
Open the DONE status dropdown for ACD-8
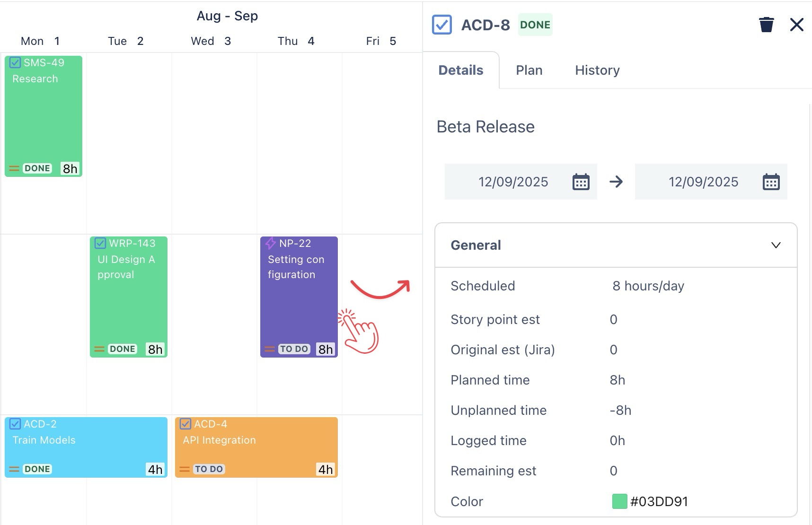pyautogui.click(x=535, y=25)
